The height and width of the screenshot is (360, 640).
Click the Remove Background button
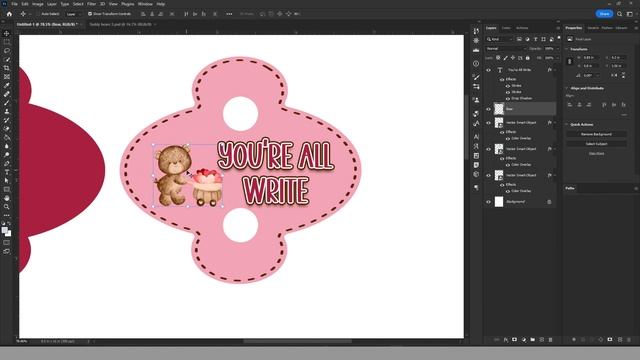[x=596, y=134]
